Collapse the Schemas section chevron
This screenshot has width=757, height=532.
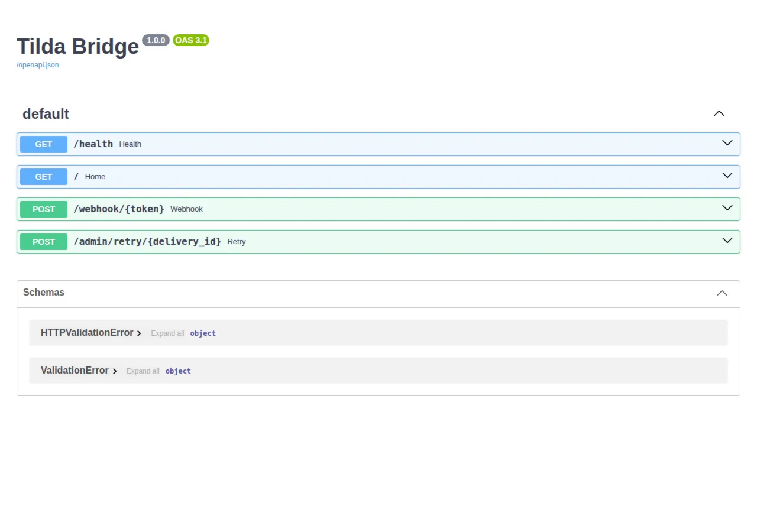(x=722, y=293)
